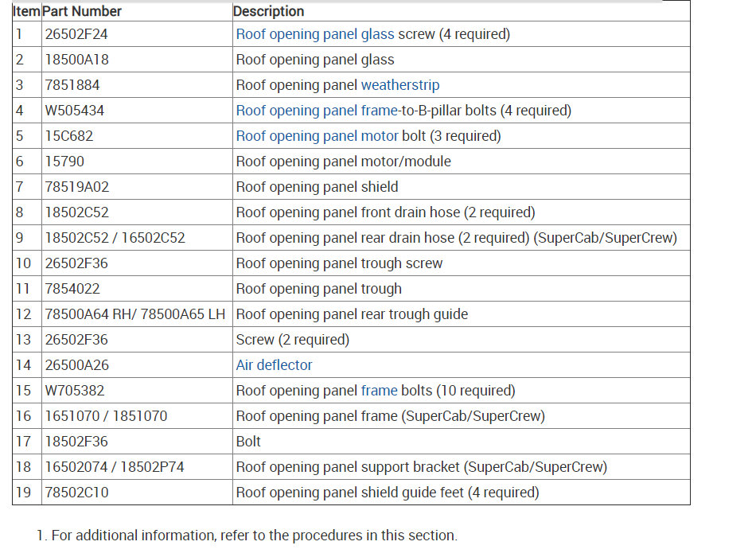Select the "Bolt" description in item 17
Screen dimensions: 756x557
pyautogui.click(x=248, y=442)
